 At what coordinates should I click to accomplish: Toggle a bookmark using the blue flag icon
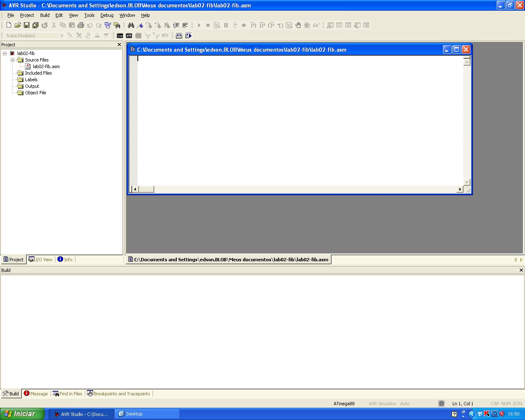coord(140,25)
